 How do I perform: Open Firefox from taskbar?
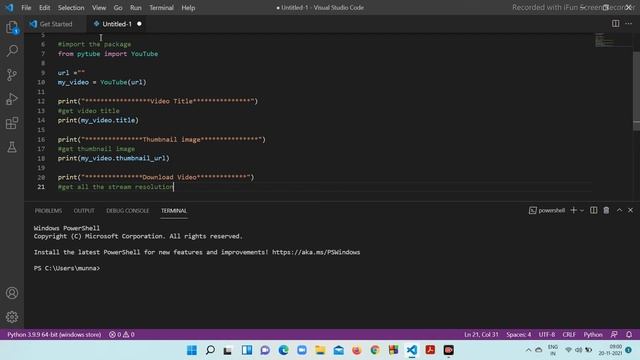pos(356,350)
